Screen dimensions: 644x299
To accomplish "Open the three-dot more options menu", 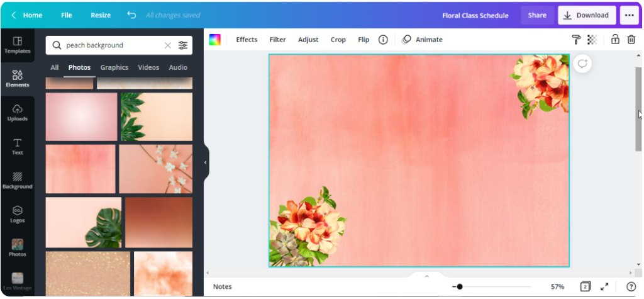I will point(629,15).
